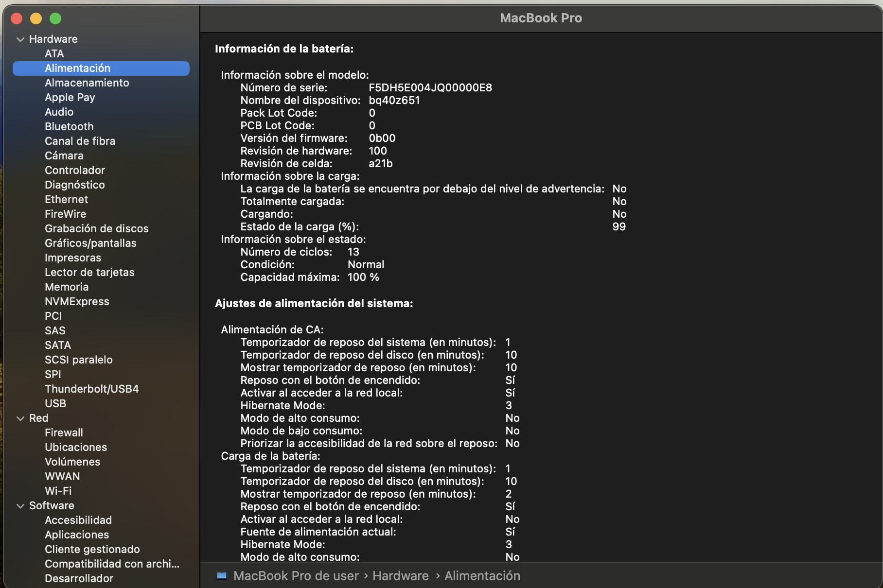This screenshot has height=588, width=883.
Task: Open Ethernet hardware entry
Action: tap(67, 199)
